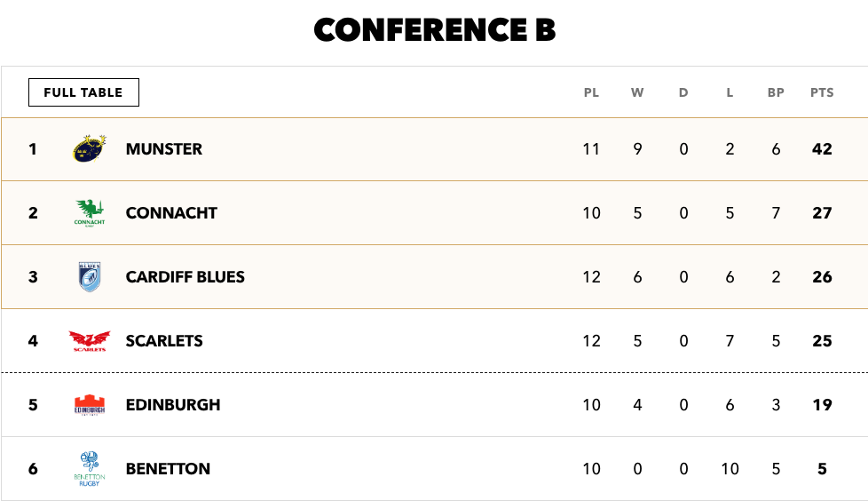
Task: Select the Munster team name
Action: (x=164, y=149)
